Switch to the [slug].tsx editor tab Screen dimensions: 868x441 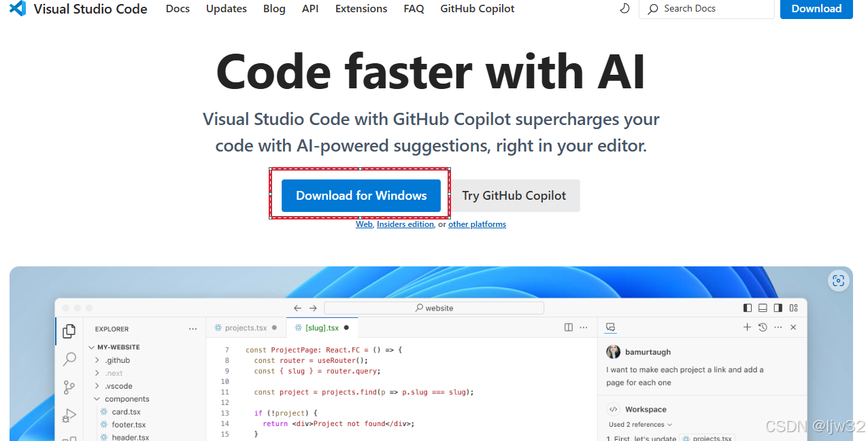(322, 328)
